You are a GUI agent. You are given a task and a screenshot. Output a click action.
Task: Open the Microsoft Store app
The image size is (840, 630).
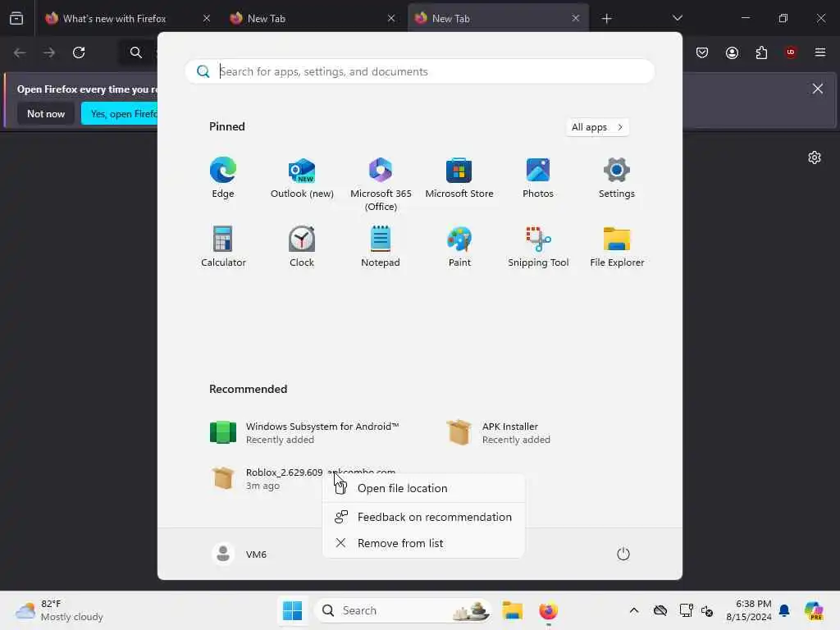pyautogui.click(x=459, y=178)
